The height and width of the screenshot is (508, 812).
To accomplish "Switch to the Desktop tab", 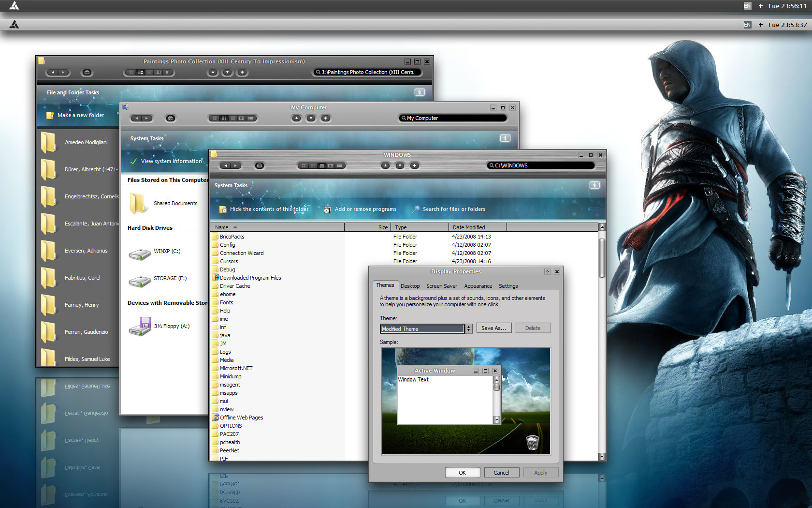I will [410, 286].
